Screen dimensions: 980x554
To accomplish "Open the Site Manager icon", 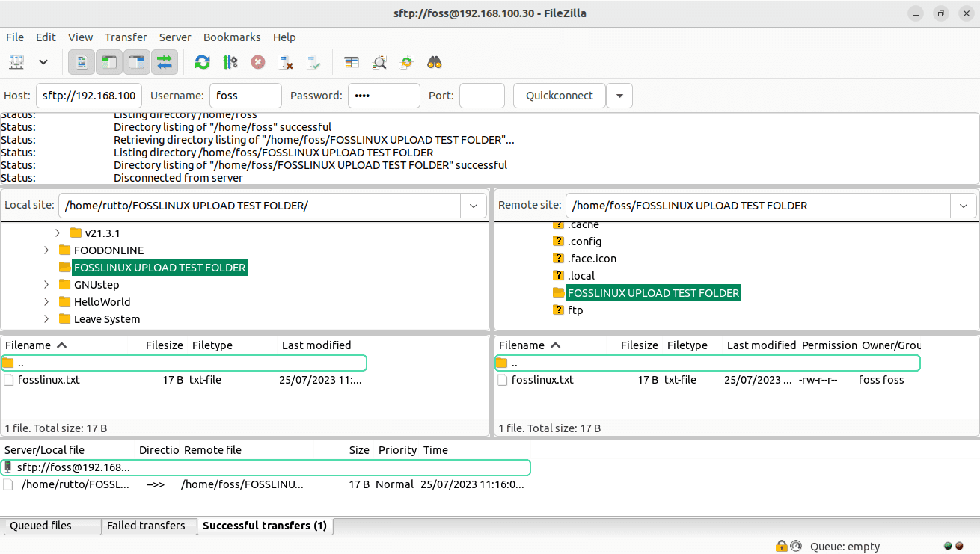I will coord(16,62).
